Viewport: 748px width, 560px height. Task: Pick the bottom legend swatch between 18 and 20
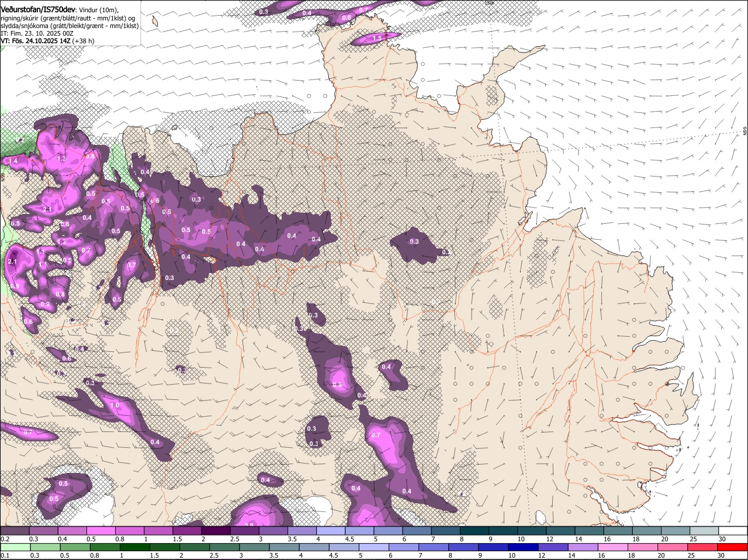coord(644,547)
